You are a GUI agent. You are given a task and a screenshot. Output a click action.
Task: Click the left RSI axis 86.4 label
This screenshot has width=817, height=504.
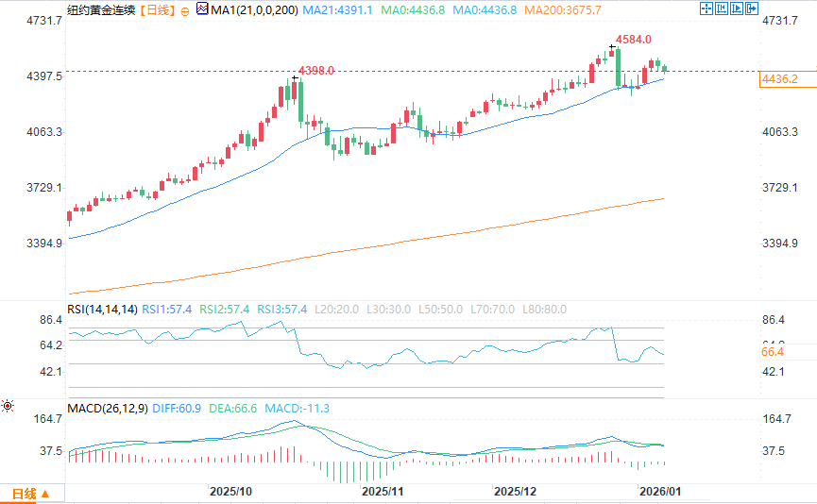pos(51,320)
